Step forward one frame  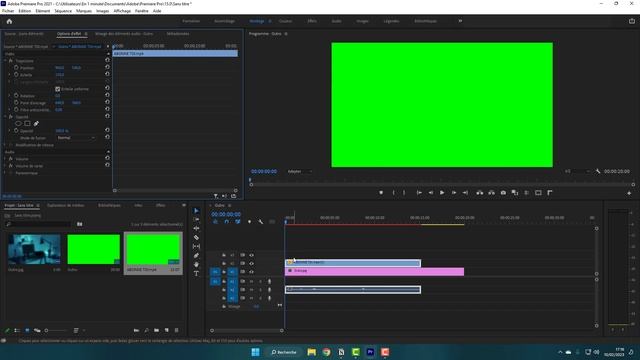(454, 193)
